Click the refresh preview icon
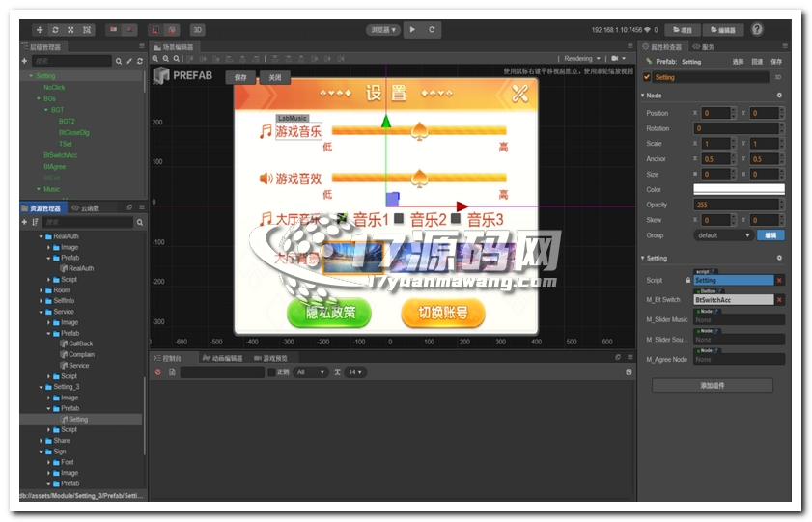This screenshot has width=812, height=522. click(x=432, y=30)
